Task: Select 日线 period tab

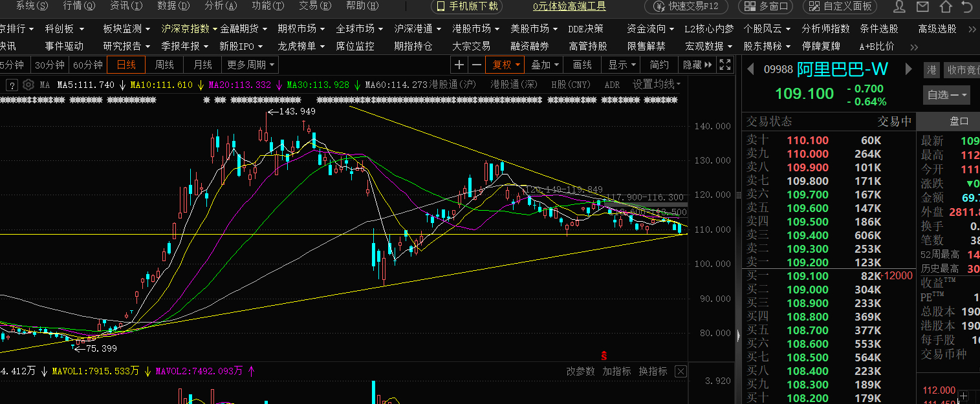Action: (x=126, y=65)
